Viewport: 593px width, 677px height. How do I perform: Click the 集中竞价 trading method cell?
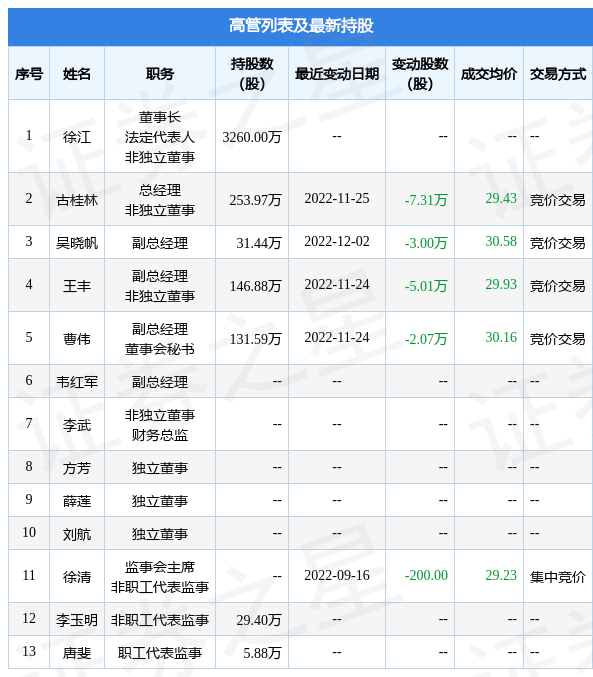tap(558, 576)
